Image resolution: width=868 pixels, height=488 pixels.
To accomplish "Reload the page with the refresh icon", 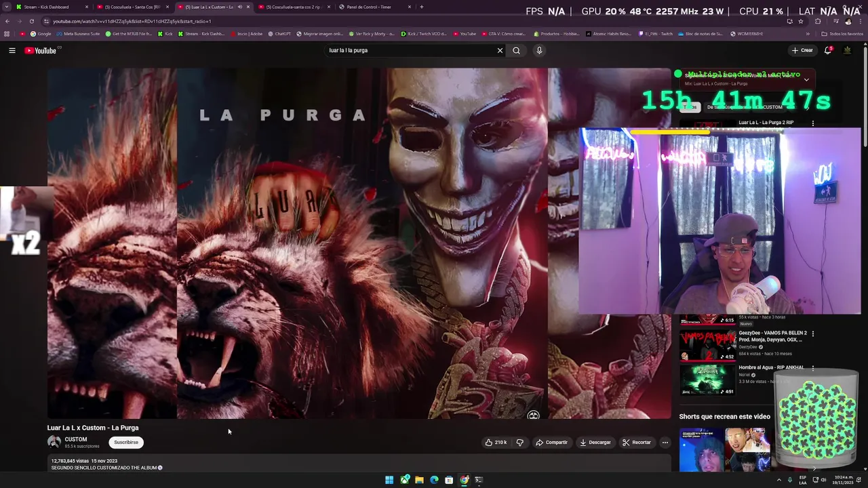I will click(31, 21).
